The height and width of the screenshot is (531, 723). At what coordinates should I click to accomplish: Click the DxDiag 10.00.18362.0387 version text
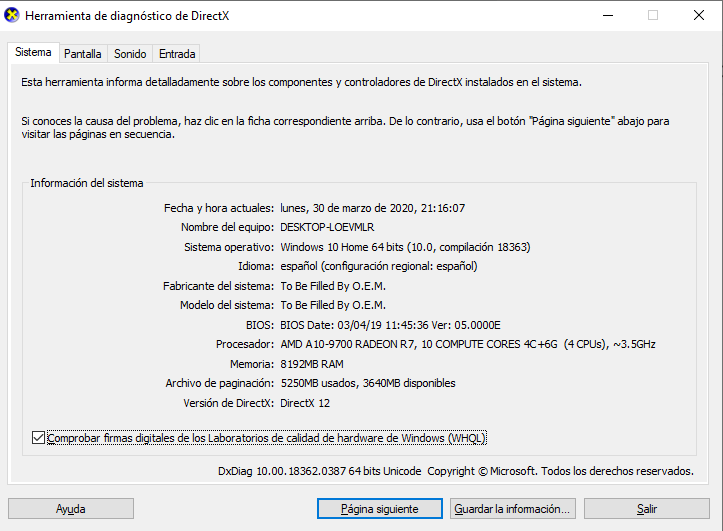click(320, 471)
